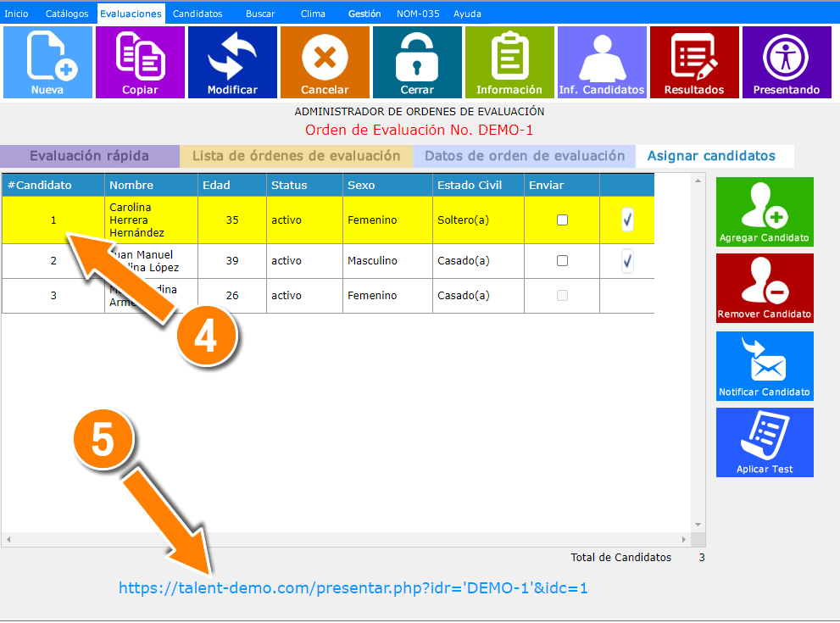This screenshot has height=623, width=840.
Task: Sort by the Nombre column header
Action: (152, 186)
